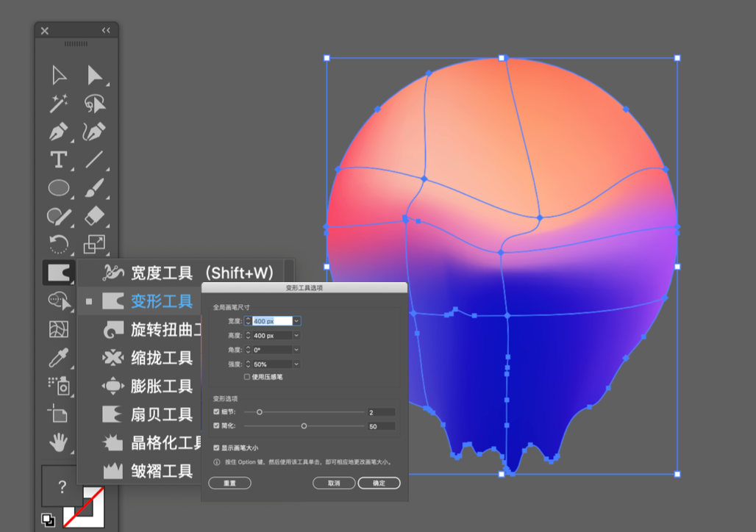This screenshot has width=756, height=532.
Task: Choose the Mesh tool
Action: point(59,329)
